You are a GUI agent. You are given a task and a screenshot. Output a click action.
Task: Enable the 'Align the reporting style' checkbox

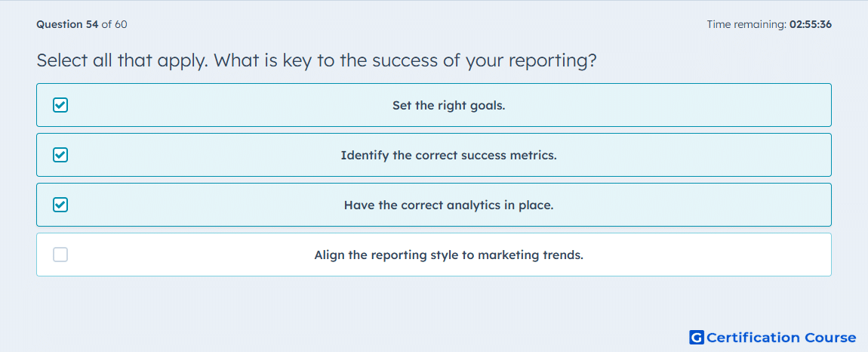[60, 255]
